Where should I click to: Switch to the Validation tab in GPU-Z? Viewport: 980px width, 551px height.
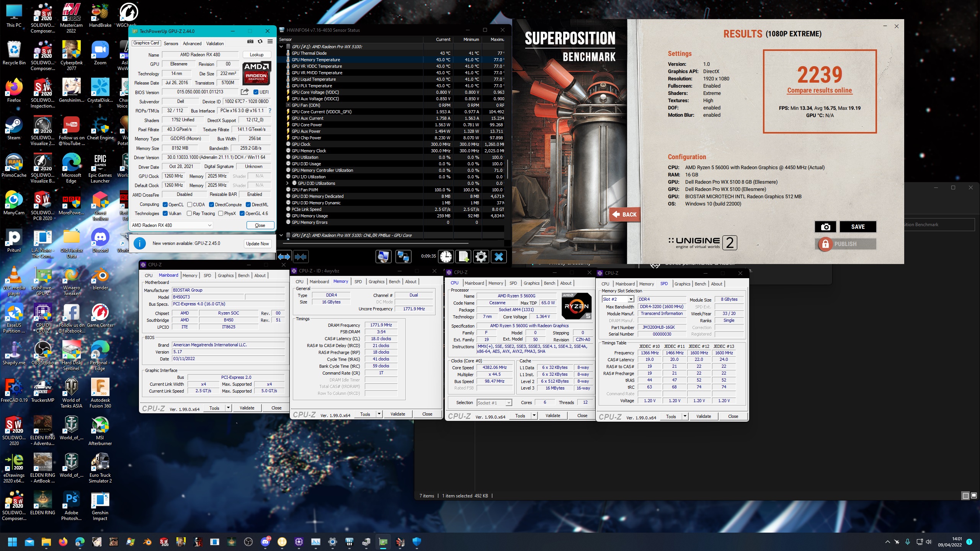215,43
